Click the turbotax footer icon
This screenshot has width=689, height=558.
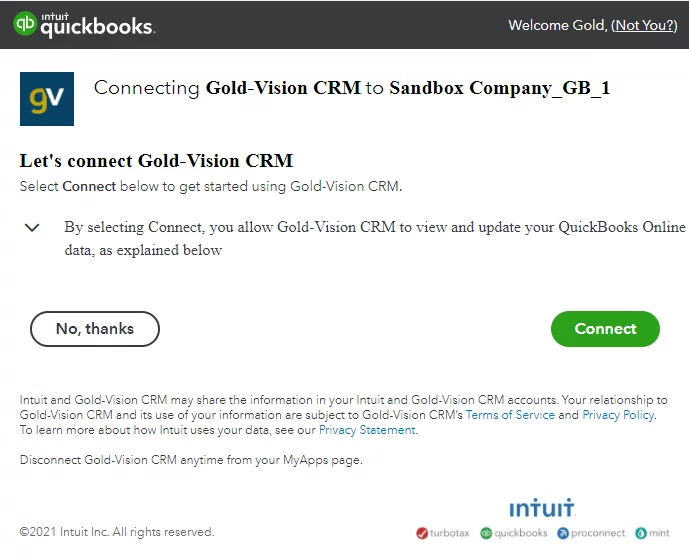(422, 533)
